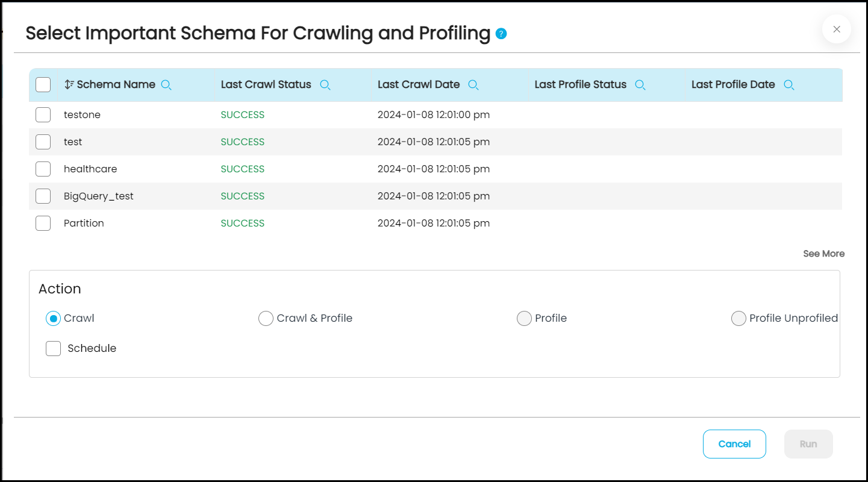Expand the list with See More

823,254
